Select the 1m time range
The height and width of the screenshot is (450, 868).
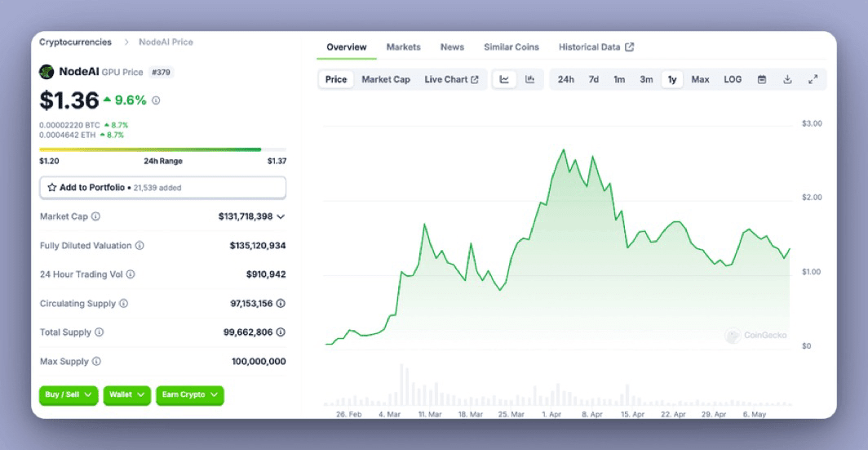(619, 79)
